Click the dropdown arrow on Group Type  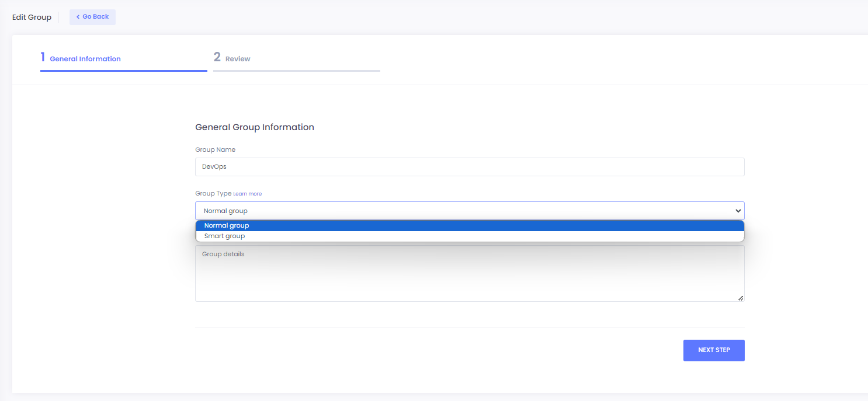click(x=738, y=211)
